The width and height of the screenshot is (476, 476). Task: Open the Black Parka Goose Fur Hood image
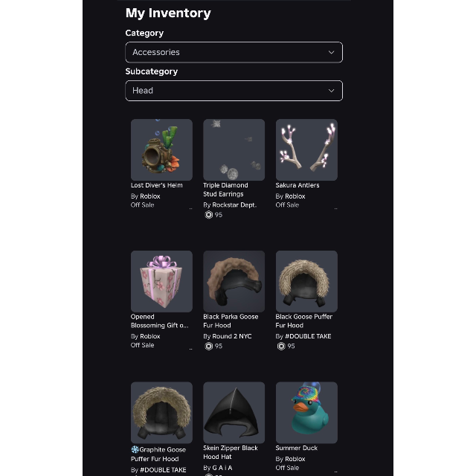pos(234,281)
